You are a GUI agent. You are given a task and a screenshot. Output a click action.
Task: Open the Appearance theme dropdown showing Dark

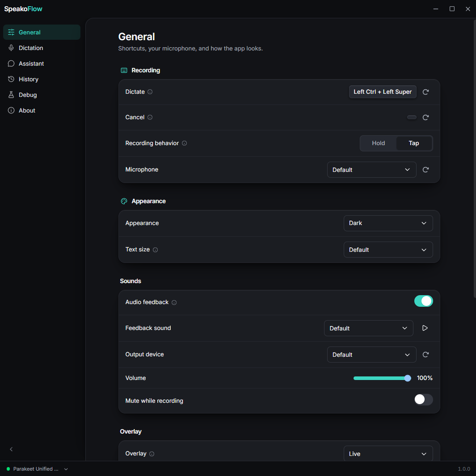388,223
